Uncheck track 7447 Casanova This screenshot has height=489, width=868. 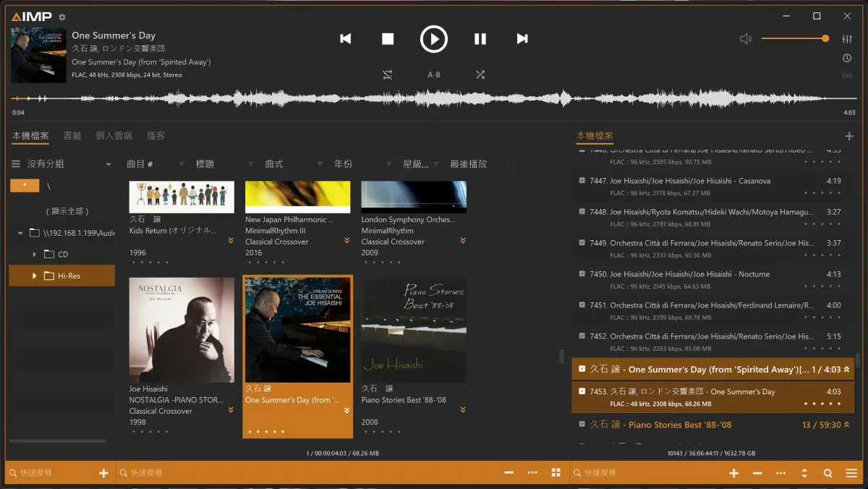pyautogui.click(x=582, y=181)
